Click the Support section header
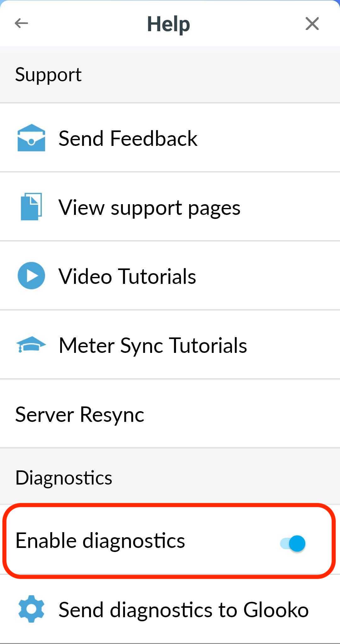340x644 pixels. point(48,75)
